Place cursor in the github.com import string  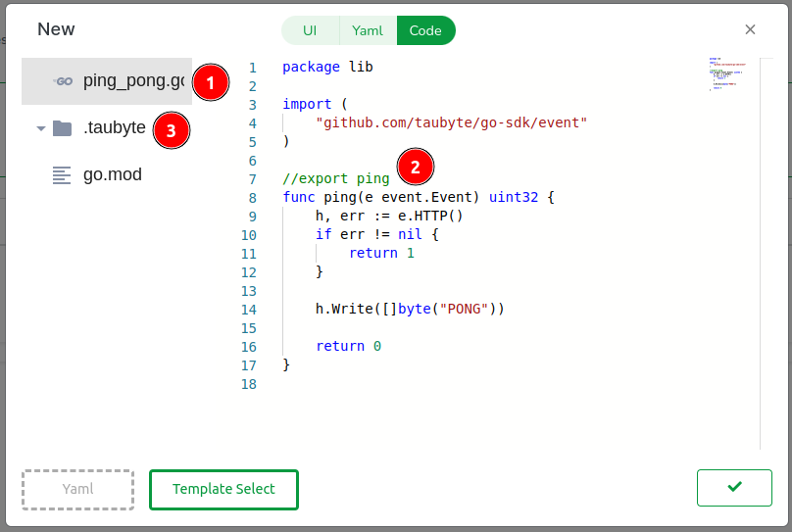pos(451,122)
